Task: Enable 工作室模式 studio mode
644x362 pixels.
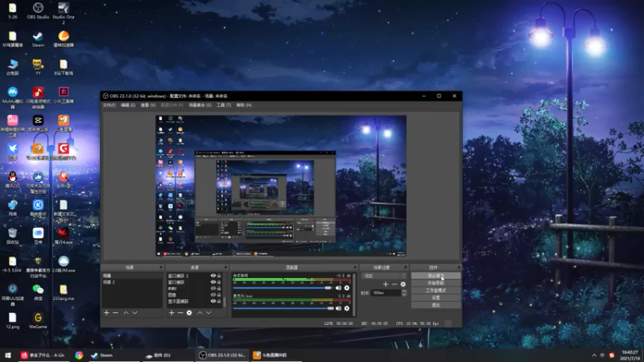Action: pos(436,290)
